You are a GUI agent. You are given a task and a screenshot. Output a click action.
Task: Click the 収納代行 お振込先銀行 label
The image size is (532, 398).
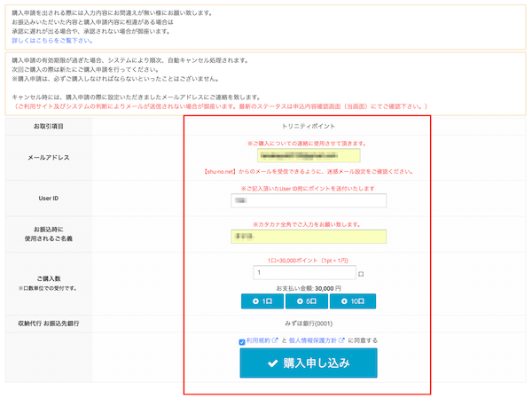coord(49,324)
